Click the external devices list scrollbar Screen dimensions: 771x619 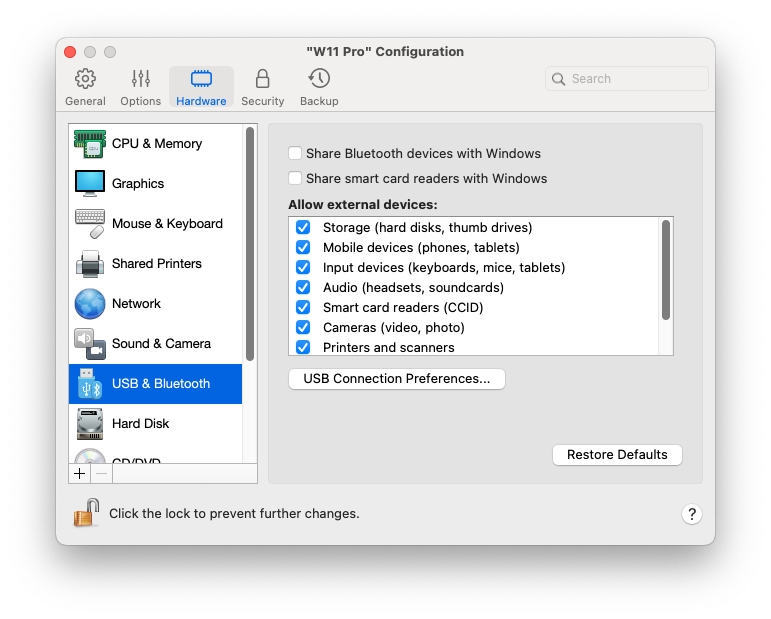665,270
